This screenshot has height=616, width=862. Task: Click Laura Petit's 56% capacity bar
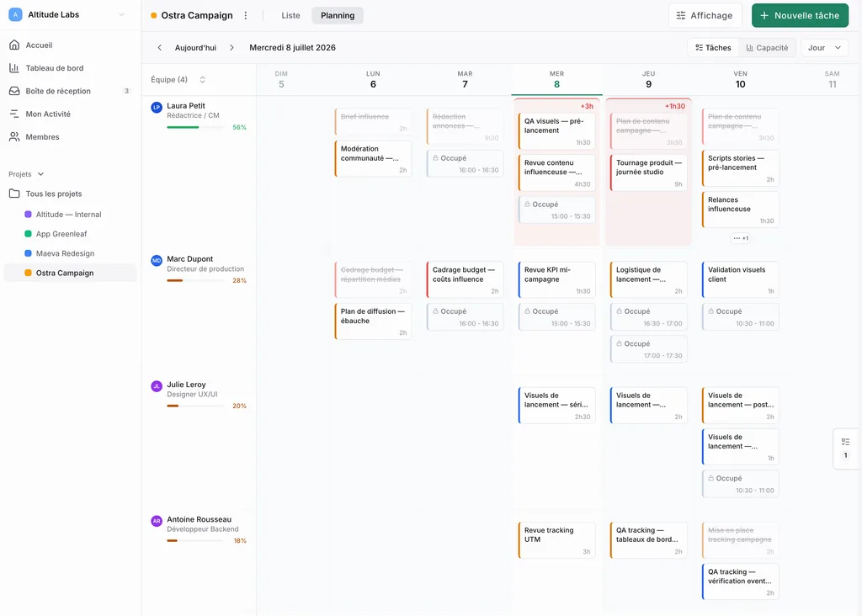195,127
